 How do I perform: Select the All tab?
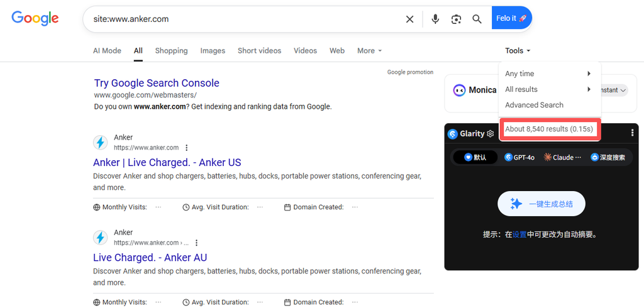click(x=138, y=50)
